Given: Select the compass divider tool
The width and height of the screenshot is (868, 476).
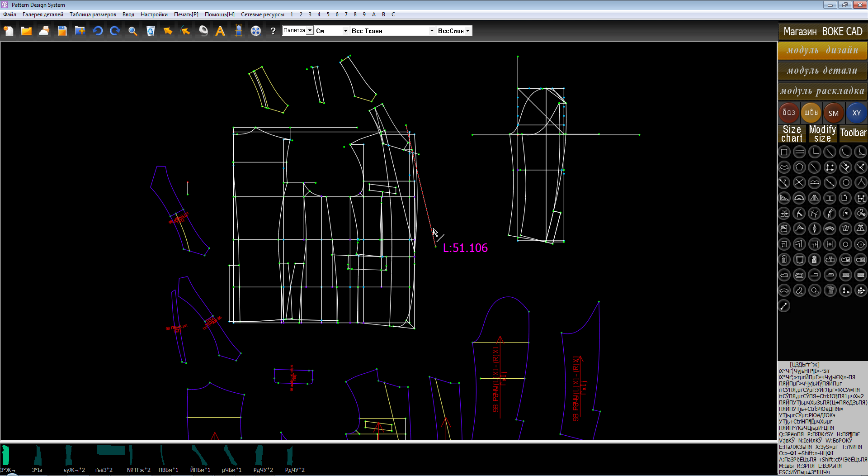Looking at the screenshot, I should point(860,183).
